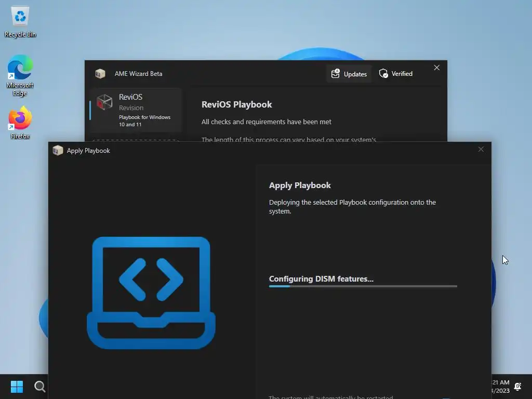Click 'All checks and requirements have been met' text
This screenshot has height=399, width=532.
(267, 122)
